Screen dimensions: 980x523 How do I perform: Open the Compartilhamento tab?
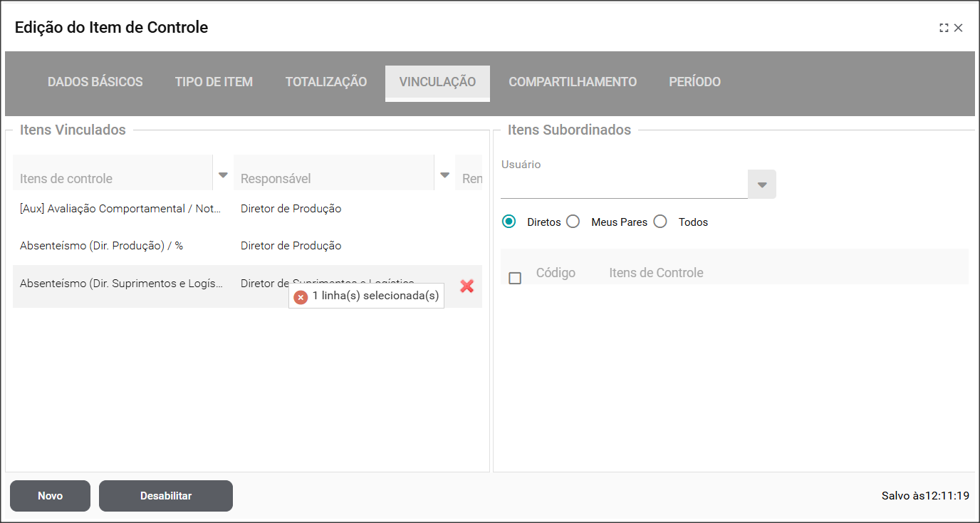pos(573,82)
